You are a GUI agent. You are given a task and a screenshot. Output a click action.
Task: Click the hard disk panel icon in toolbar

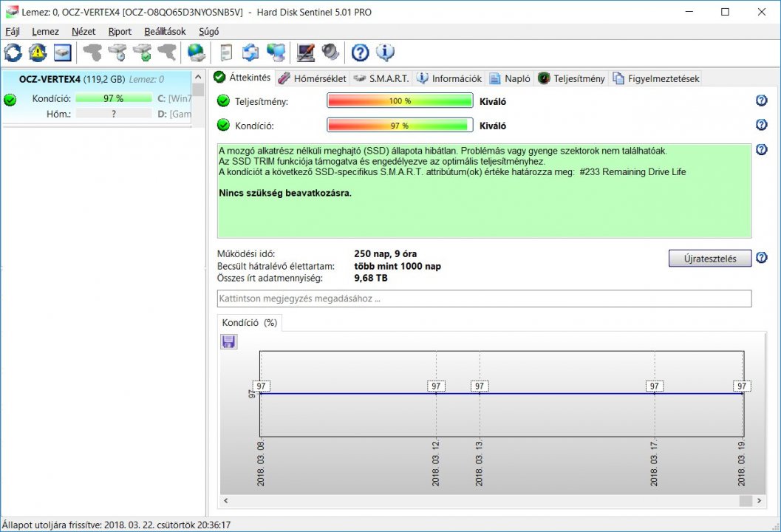63,52
